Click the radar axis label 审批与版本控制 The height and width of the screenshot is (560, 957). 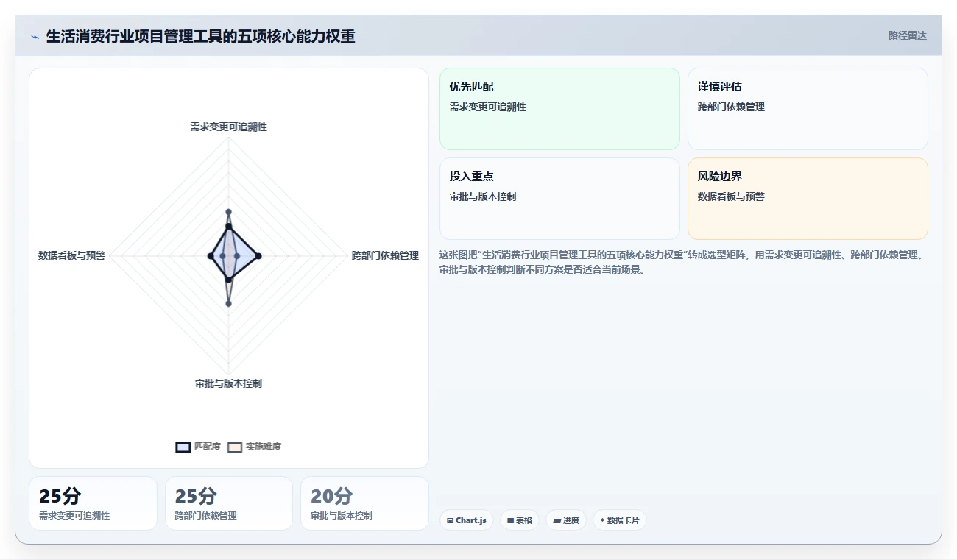[228, 383]
